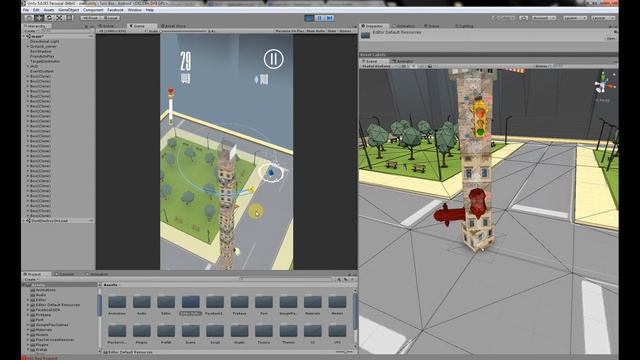Viewport: 640px width, 360px height.
Task: Click the Step frame button
Action: pyautogui.click(x=330, y=18)
